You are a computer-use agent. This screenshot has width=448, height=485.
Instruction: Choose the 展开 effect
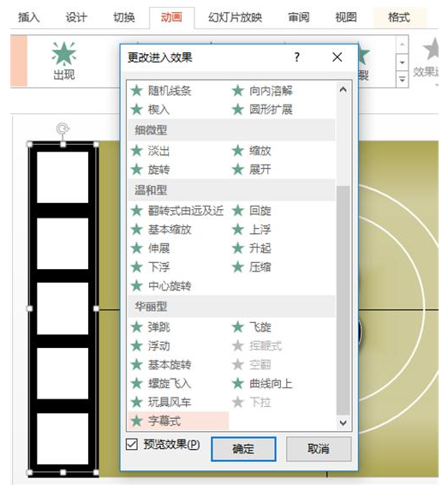pos(252,170)
